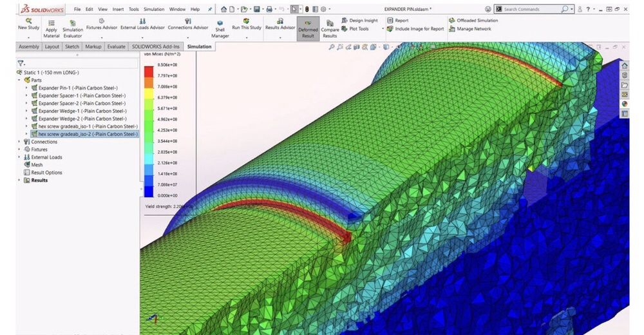Open the Shell Manager
Viewport: 644px width, 335px height.
click(x=220, y=29)
